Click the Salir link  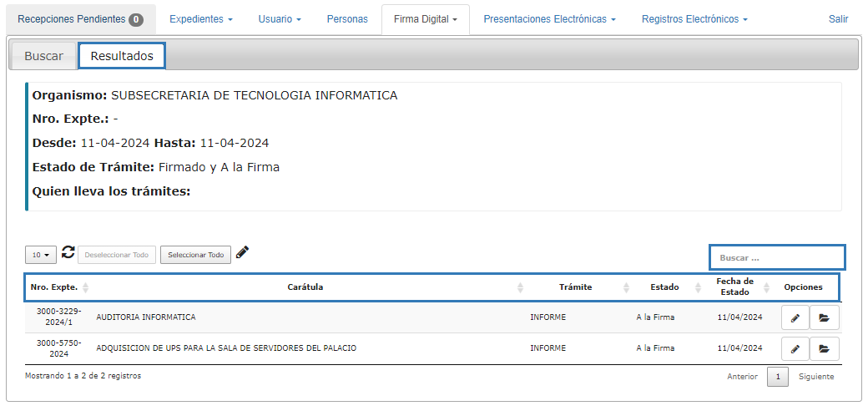tap(838, 19)
